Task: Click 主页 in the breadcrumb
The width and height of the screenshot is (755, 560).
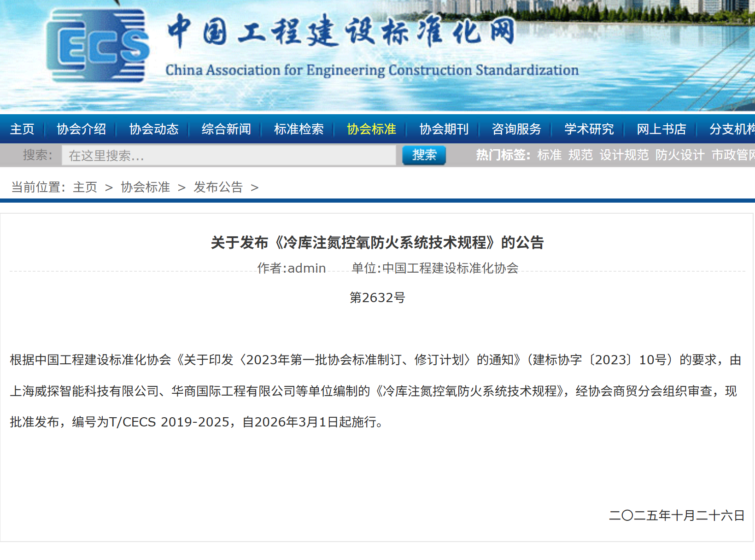Action: (85, 187)
